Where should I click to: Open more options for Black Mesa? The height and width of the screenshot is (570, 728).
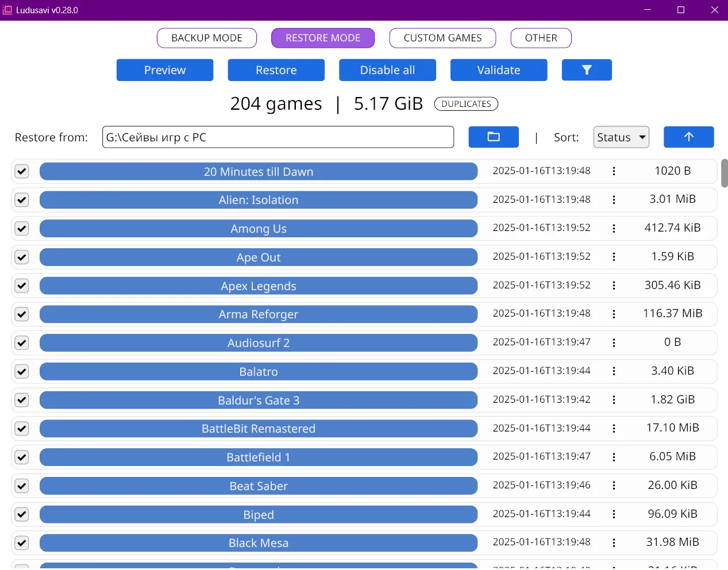tap(614, 543)
